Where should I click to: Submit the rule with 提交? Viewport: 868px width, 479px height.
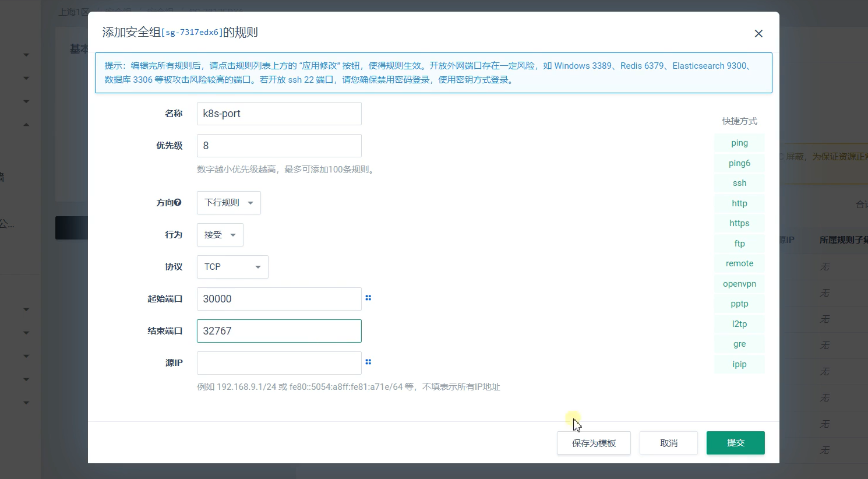735,443
